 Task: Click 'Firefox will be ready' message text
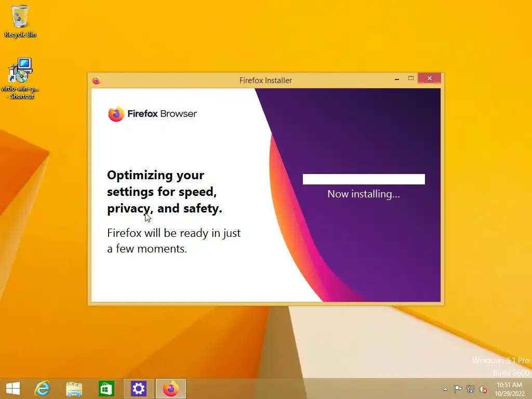pos(174,241)
